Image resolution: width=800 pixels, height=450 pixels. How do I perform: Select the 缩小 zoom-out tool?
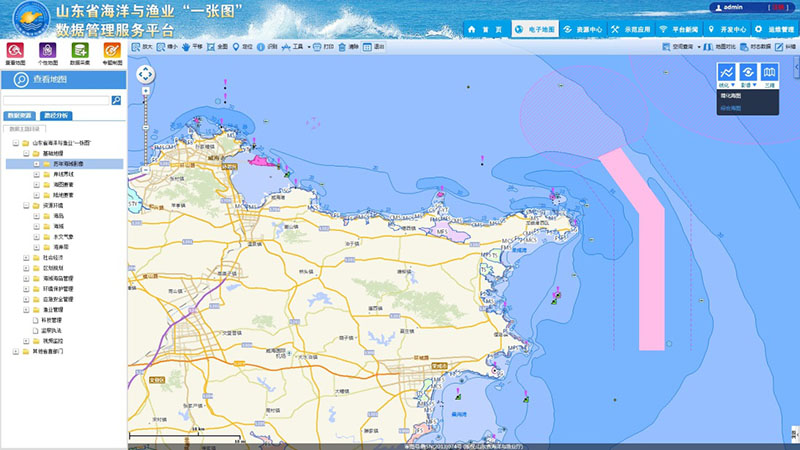[167, 47]
